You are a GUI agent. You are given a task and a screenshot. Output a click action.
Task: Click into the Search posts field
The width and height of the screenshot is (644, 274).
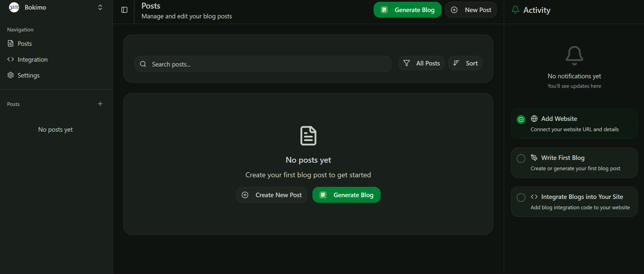(267, 64)
